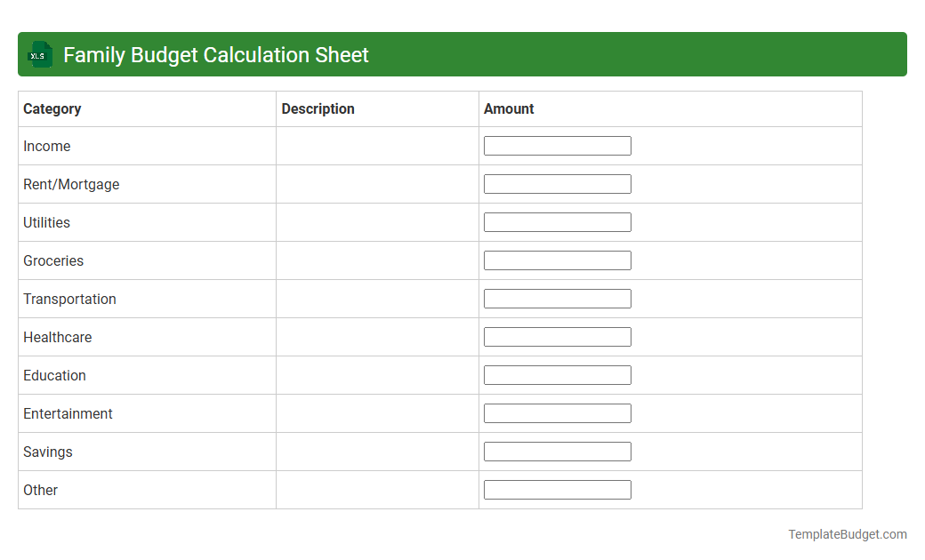
Task: Click the Savings amount input field
Action: (x=557, y=451)
